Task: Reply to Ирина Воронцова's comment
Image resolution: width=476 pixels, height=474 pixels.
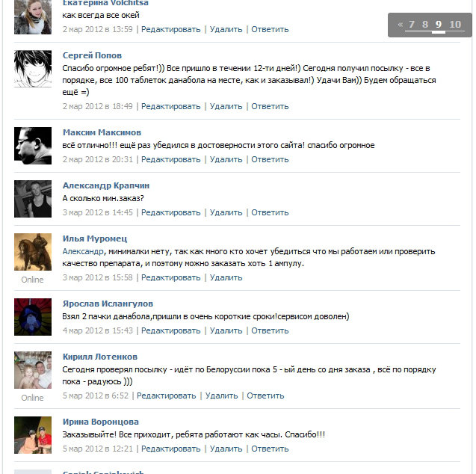Action: pyautogui.click(x=270, y=449)
